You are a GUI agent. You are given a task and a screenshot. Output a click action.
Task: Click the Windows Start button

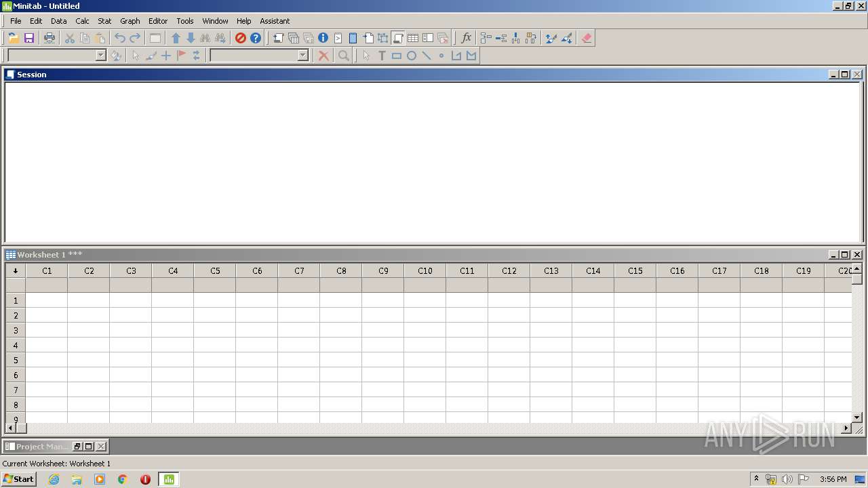18,479
